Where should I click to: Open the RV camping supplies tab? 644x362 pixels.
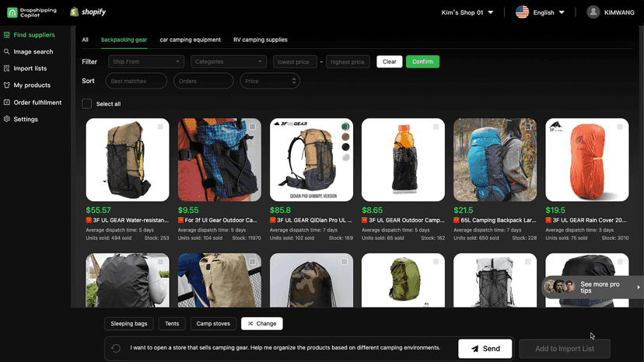261,40
